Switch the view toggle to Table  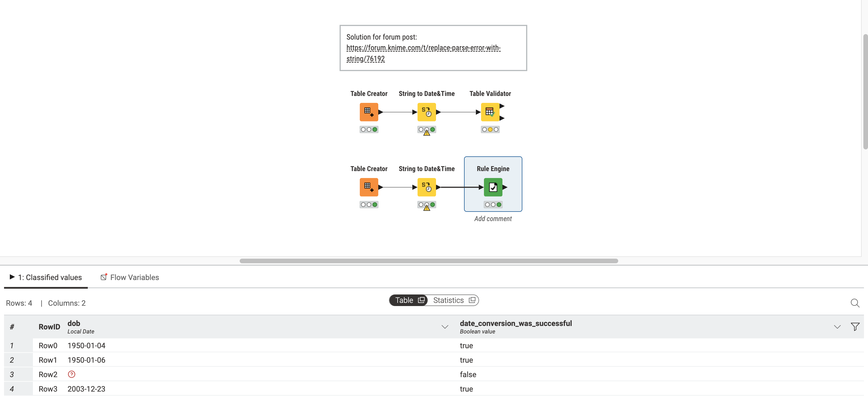click(409, 300)
